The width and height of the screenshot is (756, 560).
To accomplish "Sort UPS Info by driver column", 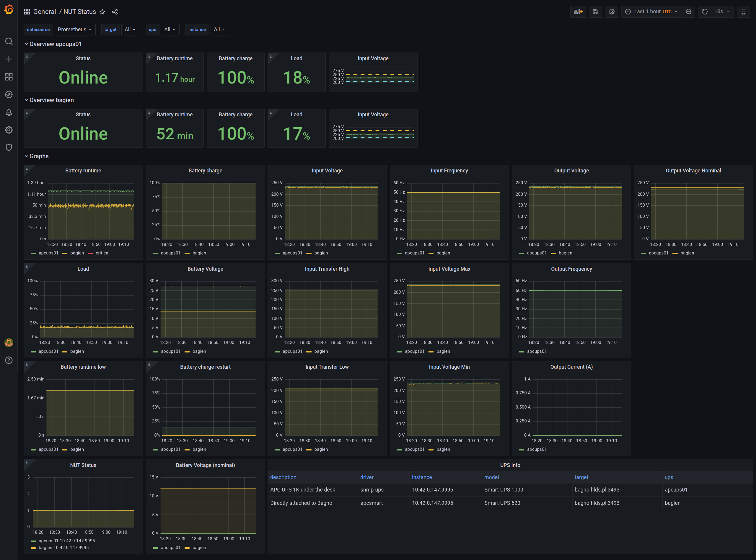I will coord(367,477).
